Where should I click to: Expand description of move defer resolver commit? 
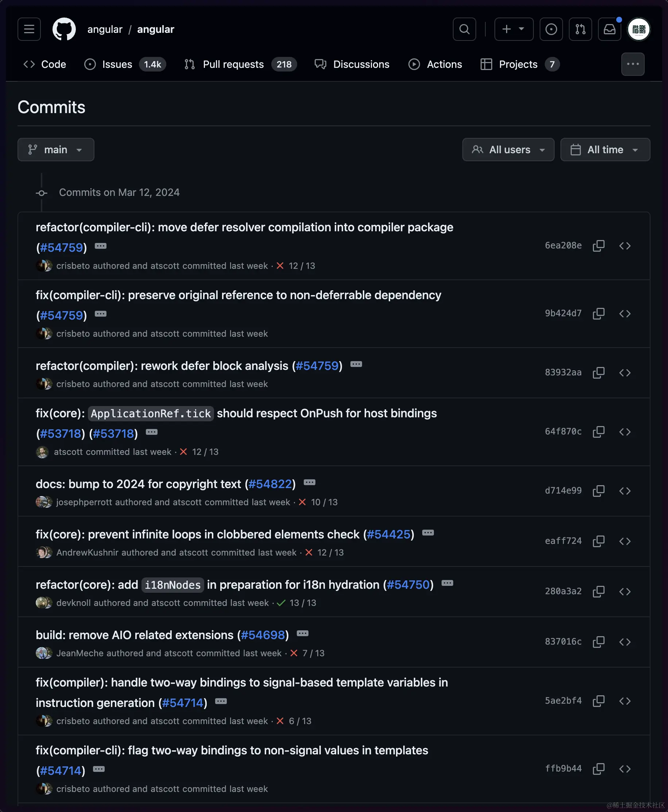pos(100,246)
